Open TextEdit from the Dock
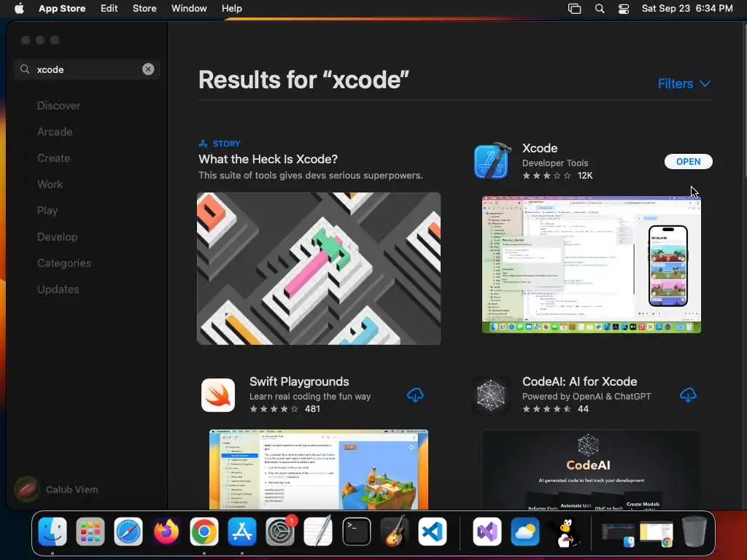Image resolution: width=747 pixels, height=560 pixels. [x=318, y=532]
